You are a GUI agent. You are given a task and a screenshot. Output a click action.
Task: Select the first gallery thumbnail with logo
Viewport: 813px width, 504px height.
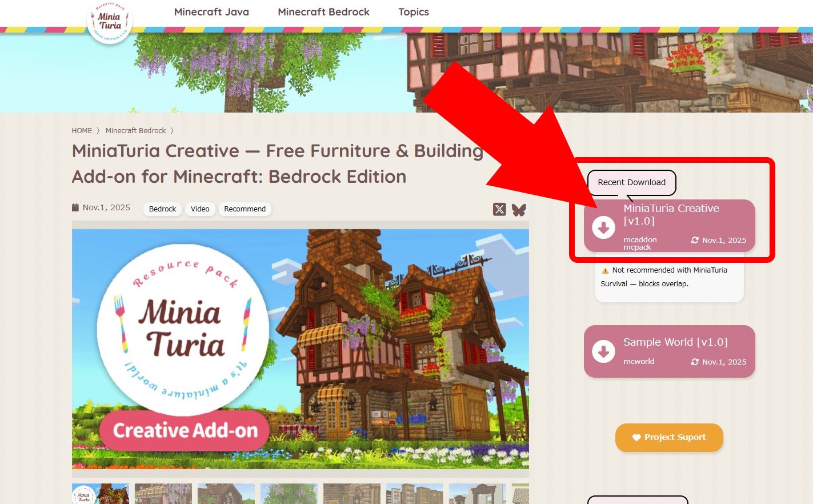[101, 494]
